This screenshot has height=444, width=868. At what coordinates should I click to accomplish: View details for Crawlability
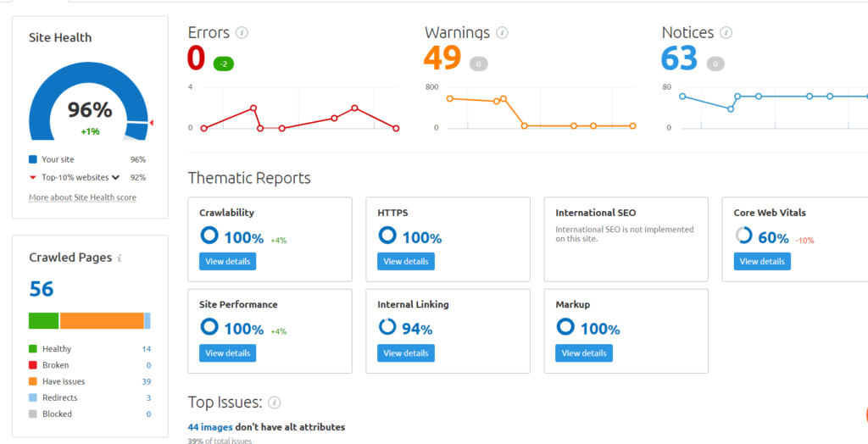227,261
